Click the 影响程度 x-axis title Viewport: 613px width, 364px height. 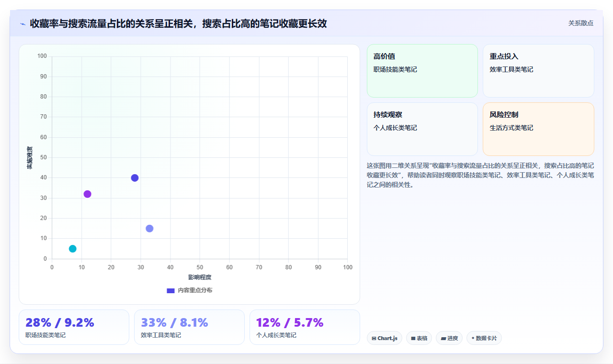200,277
